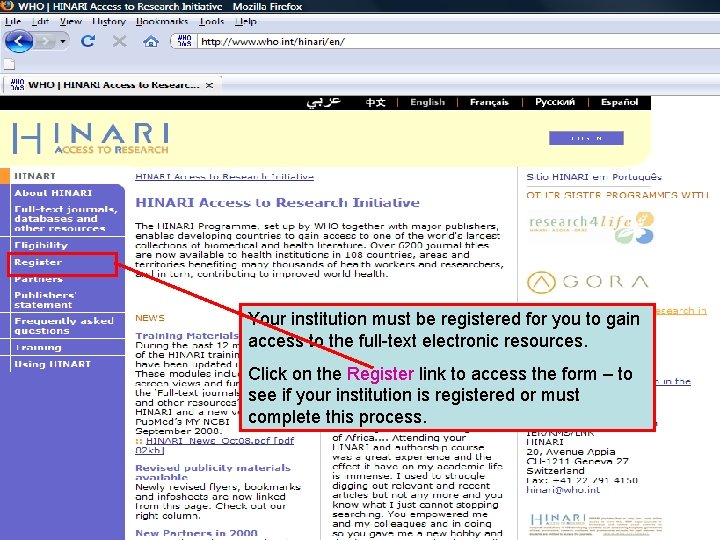The height and width of the screenshot is (540, 720).
Task: Open the Tools menu
Action: click(211, 21)
